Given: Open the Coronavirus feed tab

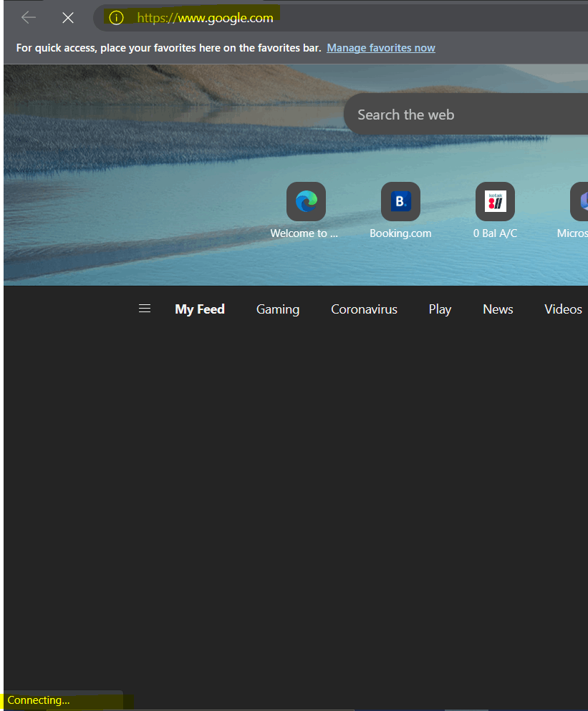Looking at the screenshot, I should (364, 309).
